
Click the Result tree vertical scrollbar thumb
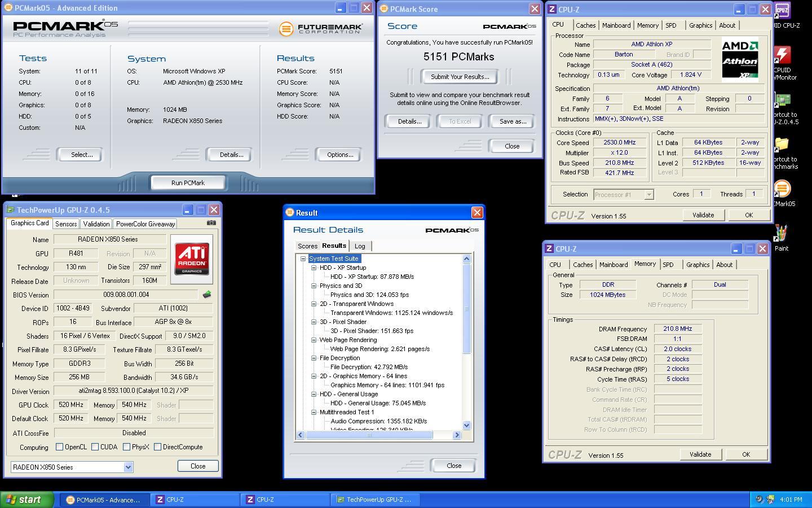pos(466,309)
